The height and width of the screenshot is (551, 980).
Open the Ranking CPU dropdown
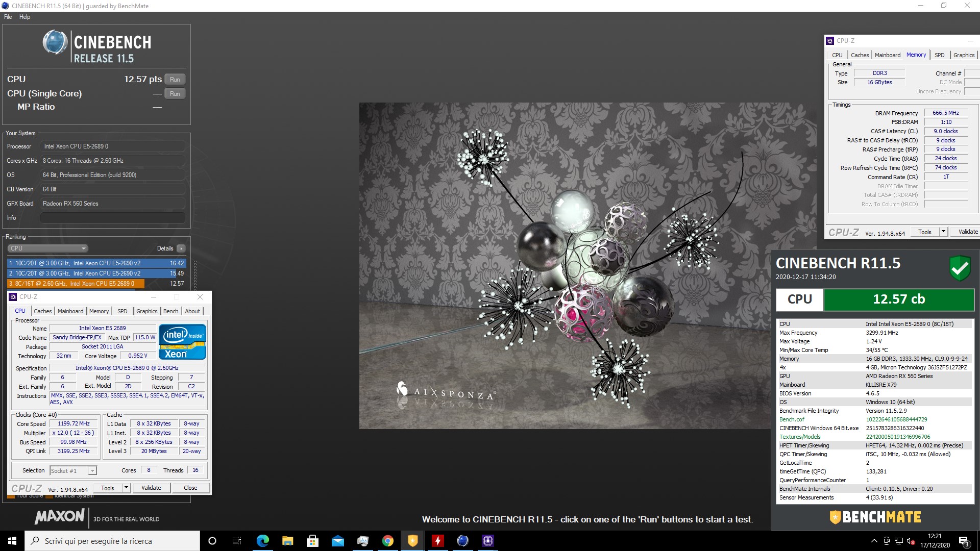48,248
